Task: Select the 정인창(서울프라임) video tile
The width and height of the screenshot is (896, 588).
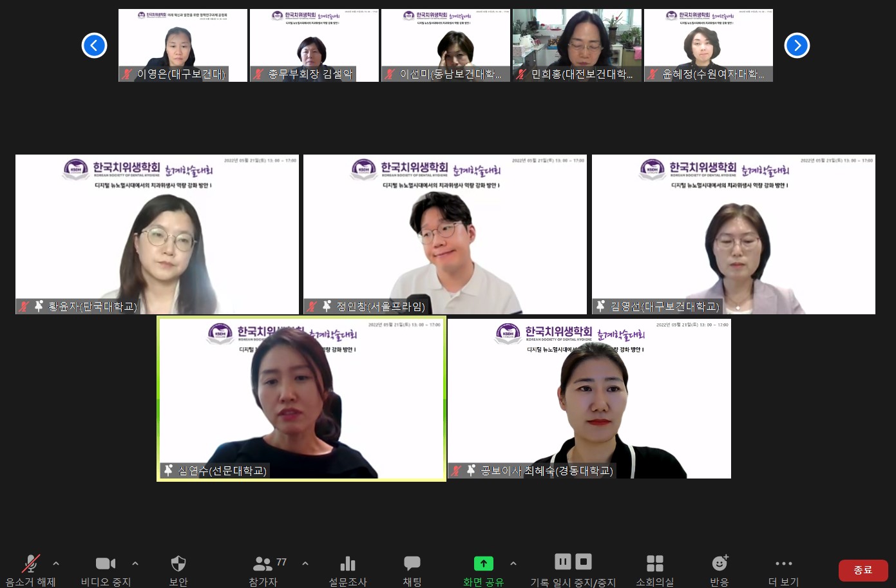Action: coord(445,234)
